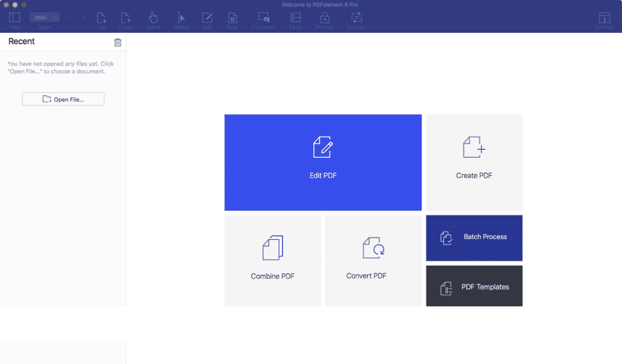Click the Convert PDF tile
Image resolution: width=622 pixels, height=364 pixels.
[373, 260]
